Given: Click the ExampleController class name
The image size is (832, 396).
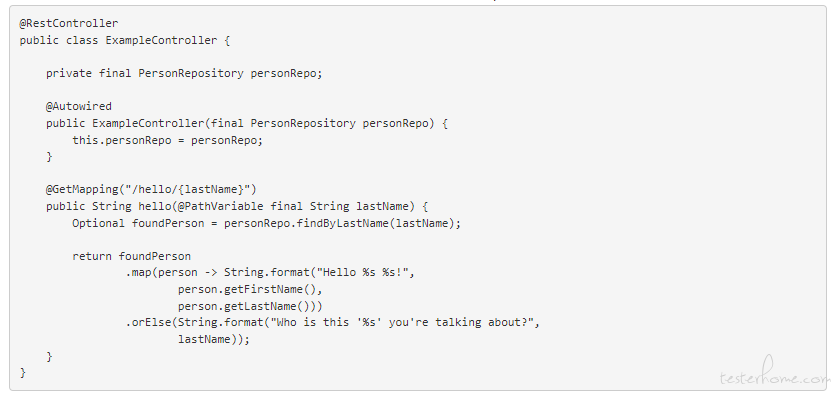Looking at the screenshot, I should click(161, 40).
